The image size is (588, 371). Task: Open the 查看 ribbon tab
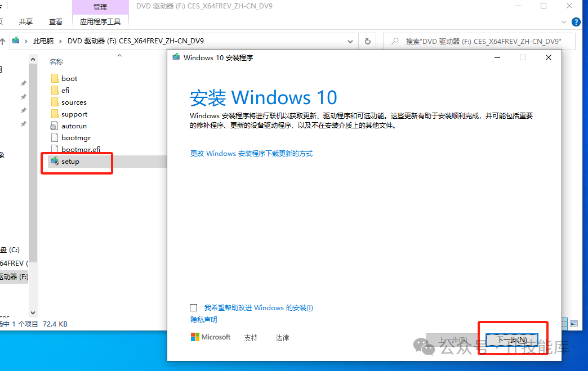pos(56,21)
